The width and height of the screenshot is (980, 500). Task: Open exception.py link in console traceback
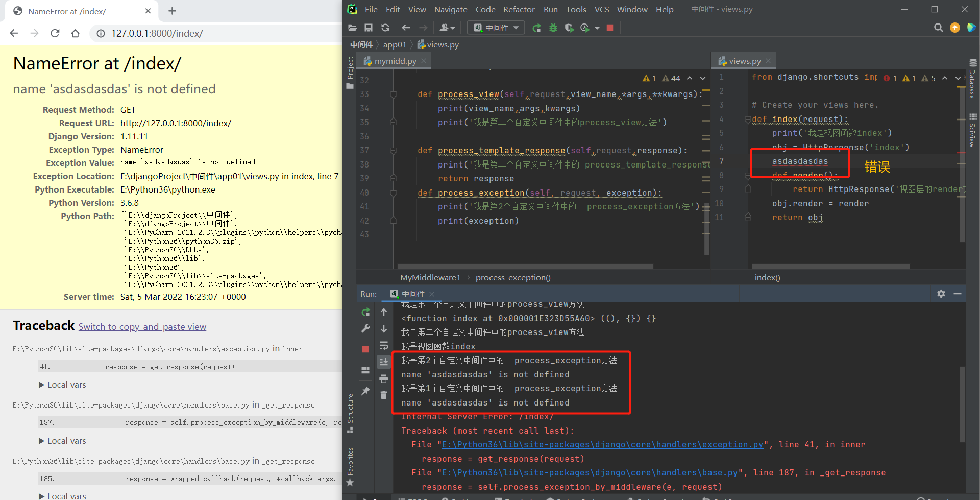pyautogui.click(x=602, y=445)
